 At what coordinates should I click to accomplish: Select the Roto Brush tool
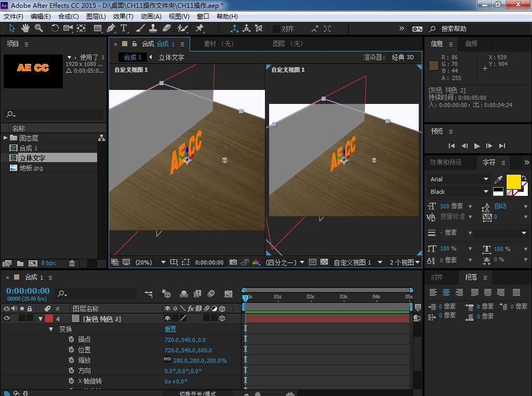coord(182,28)
